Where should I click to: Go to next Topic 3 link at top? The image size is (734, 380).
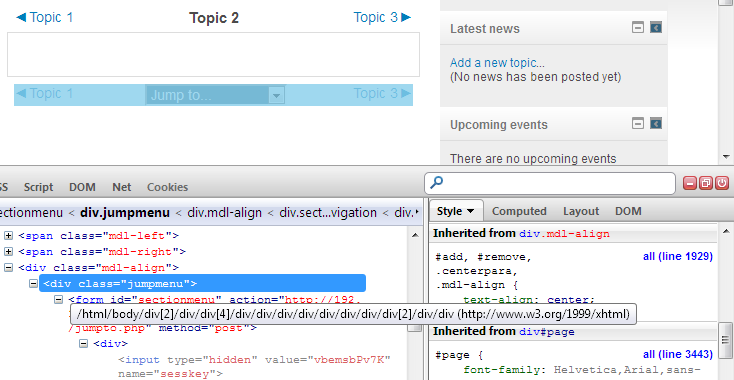[x=382, y=18]
